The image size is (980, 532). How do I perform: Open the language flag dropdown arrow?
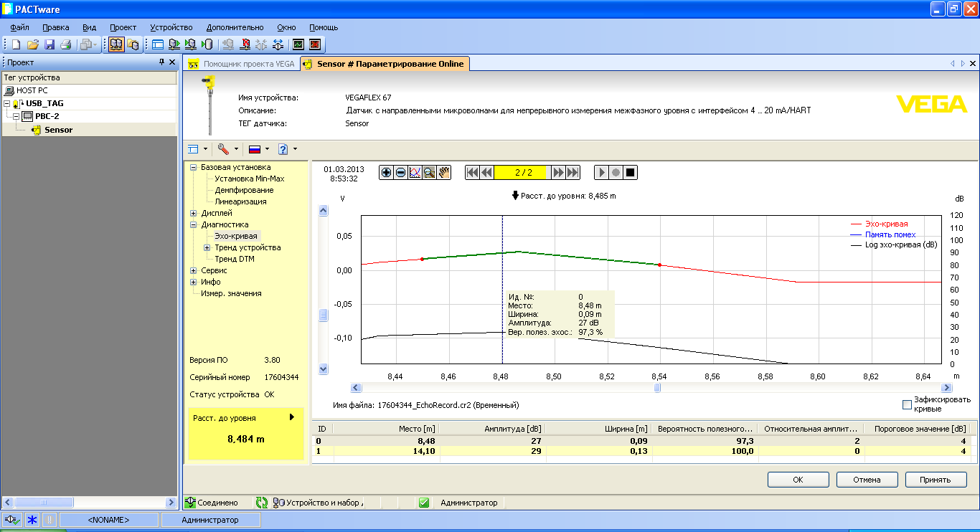click(x=267, y=150)
